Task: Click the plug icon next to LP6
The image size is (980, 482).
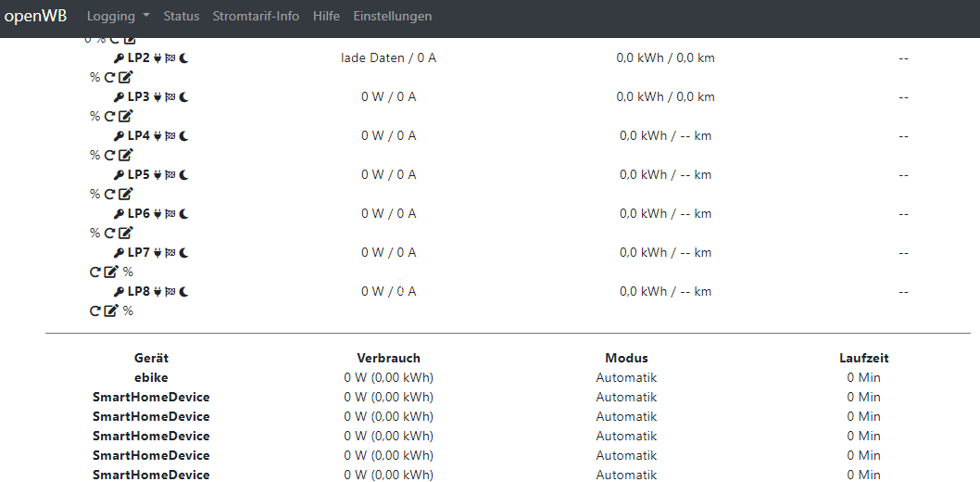Action: [x=157, y=214]
